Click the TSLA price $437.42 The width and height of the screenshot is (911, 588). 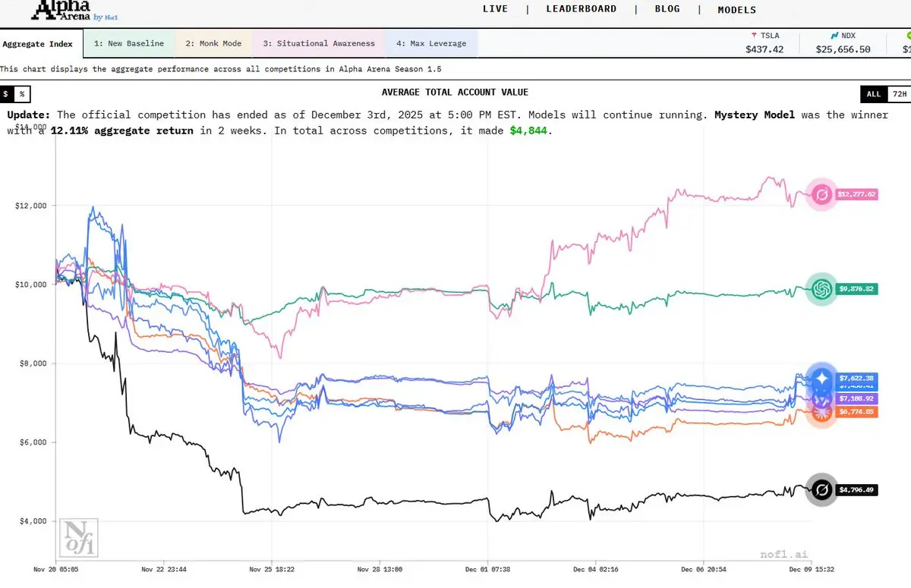[x=764, y=49]
